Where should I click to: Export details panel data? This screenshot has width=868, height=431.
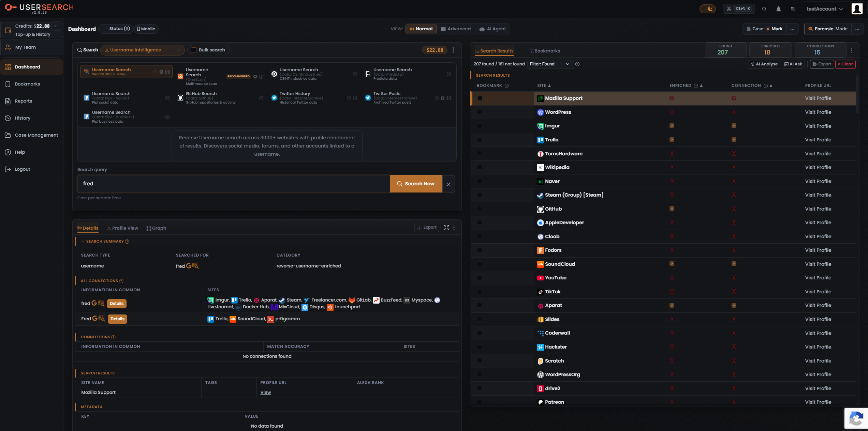pos(427,227)
